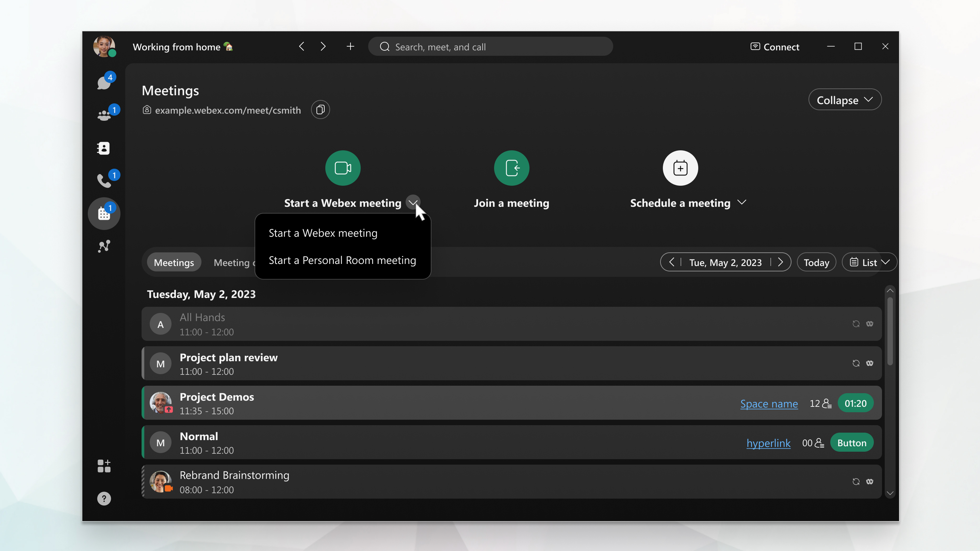Open the Project Demos meeting
Image resolution: width=980 pixels, height=551 pixels.
point(511,403)
